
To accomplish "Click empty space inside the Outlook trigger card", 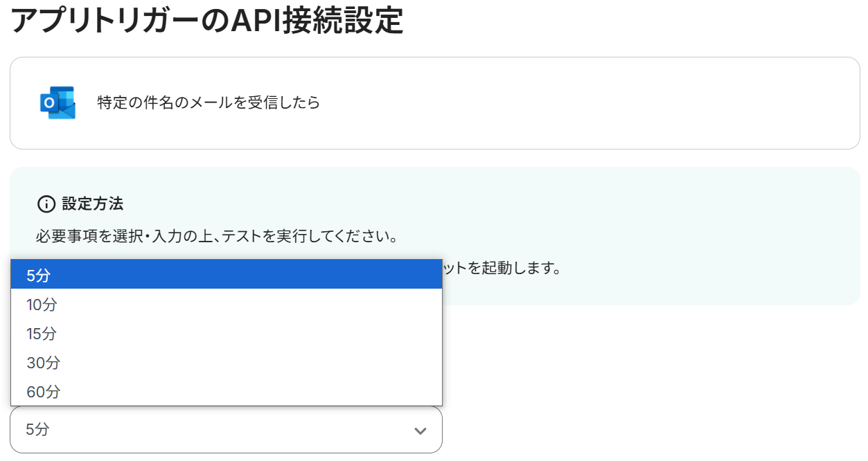I will 589,103.
